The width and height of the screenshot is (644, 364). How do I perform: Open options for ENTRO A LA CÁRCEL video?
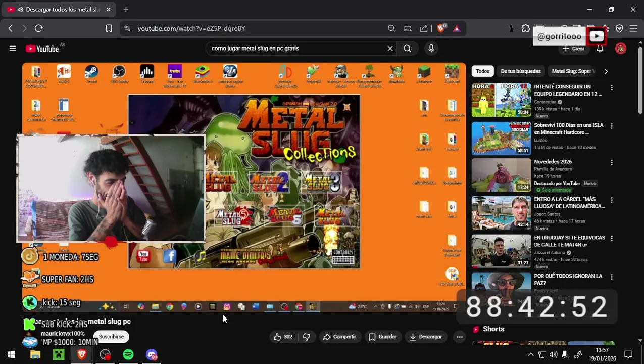(612, 200)
